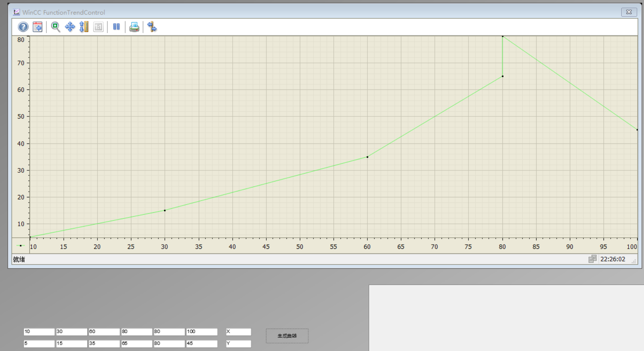
Task: Click the trend data point at X=30
Action: 165,210
